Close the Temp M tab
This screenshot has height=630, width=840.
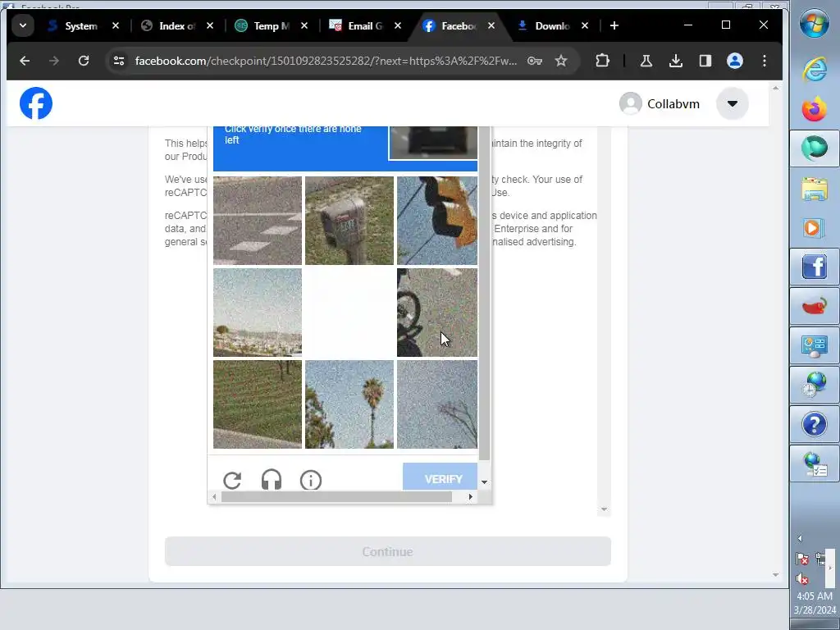pyautogui.click(x=304, y=25)
